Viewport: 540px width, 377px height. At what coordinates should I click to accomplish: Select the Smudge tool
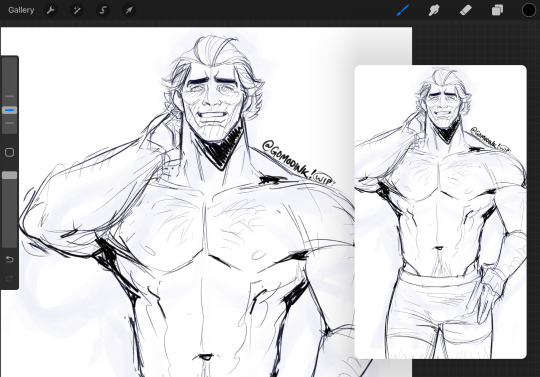(x=434, y=10)
